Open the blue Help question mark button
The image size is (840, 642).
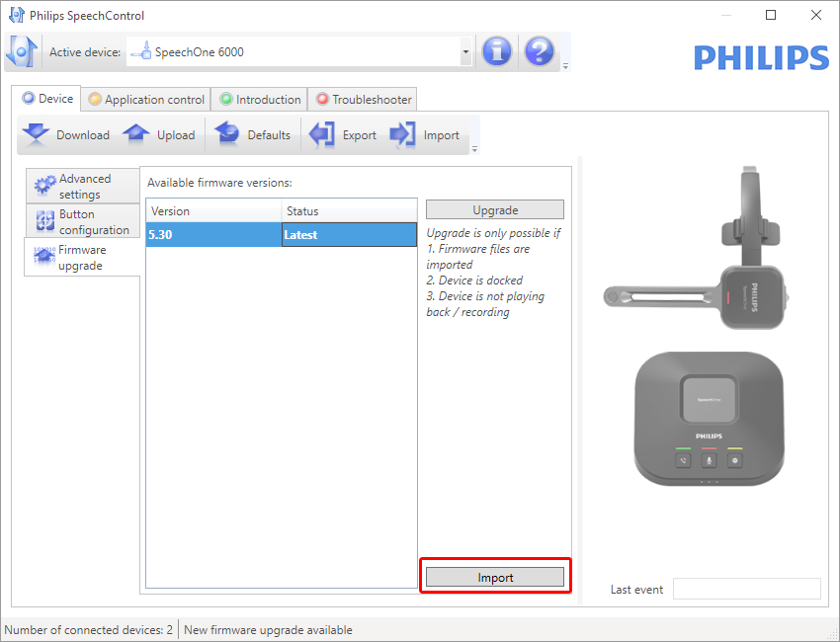pos(539,52)
